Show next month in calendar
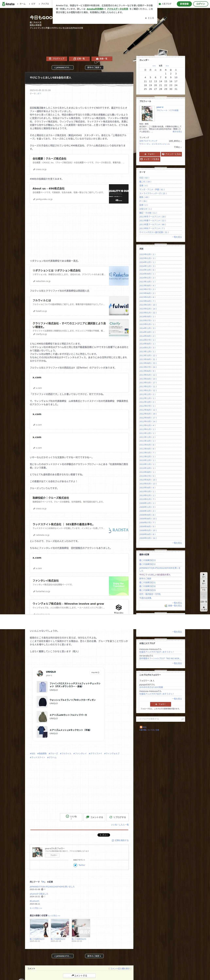This screenshot has height=980, width=210. pyautogui.click(x=167, y=66)
